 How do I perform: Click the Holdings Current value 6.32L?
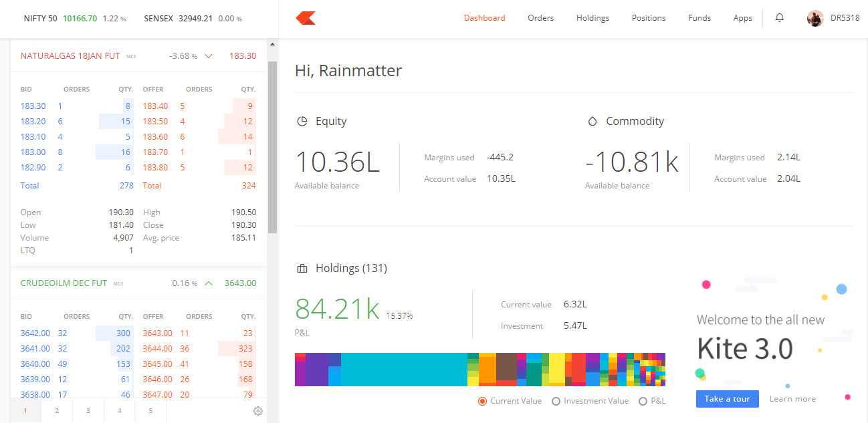coord(575,305)
